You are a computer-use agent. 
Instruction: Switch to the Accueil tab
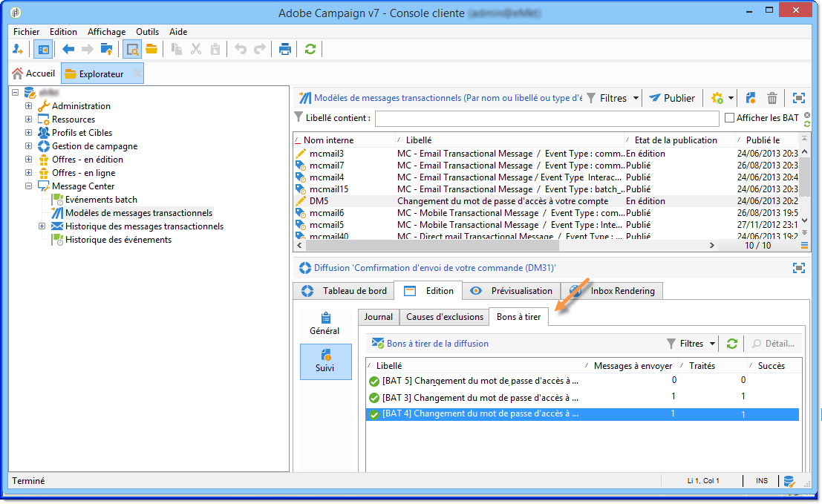click(35, 73)
